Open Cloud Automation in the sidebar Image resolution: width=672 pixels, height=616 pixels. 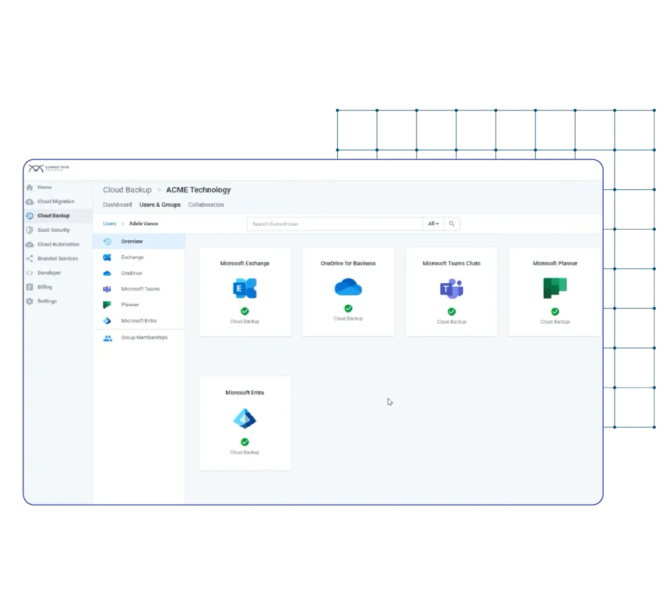coord(58,244)
